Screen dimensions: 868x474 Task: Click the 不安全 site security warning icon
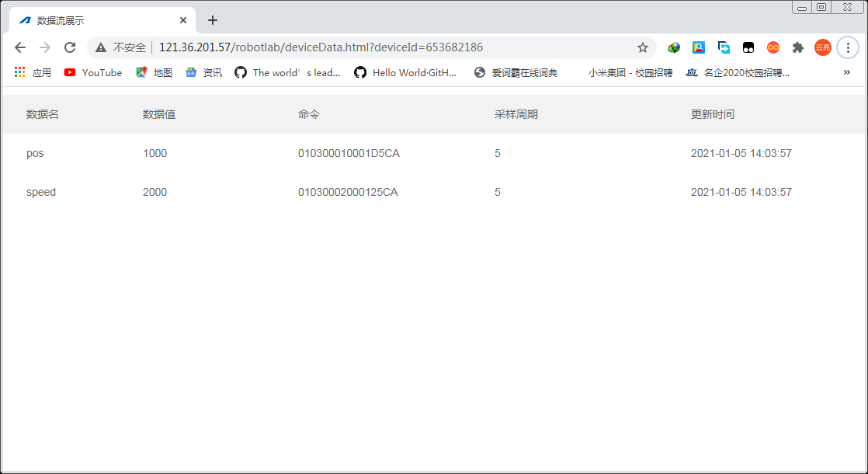pos(101,47)
